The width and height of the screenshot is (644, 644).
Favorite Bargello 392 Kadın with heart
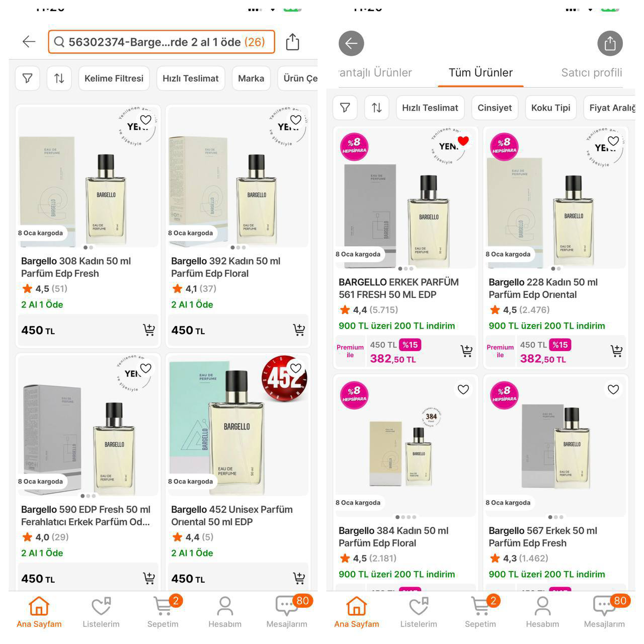tap(296, 120)
